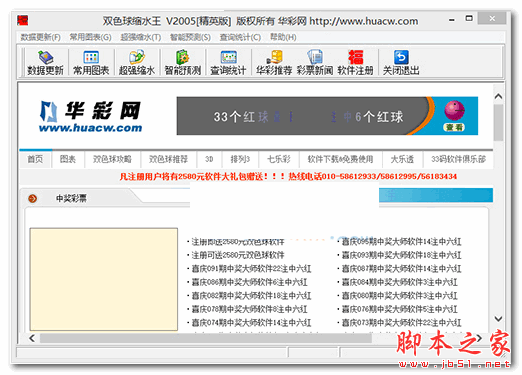Click the vertical scrollbar up arrow
This screenshot has width=522, height=375.
pos(498,96)
